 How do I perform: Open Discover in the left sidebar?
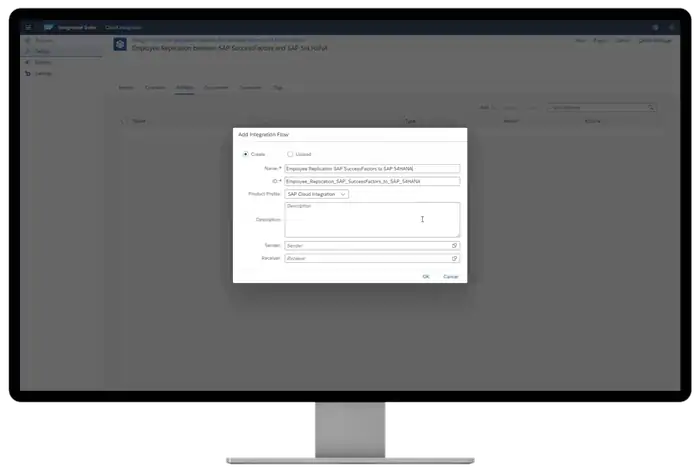click(44, 41)
